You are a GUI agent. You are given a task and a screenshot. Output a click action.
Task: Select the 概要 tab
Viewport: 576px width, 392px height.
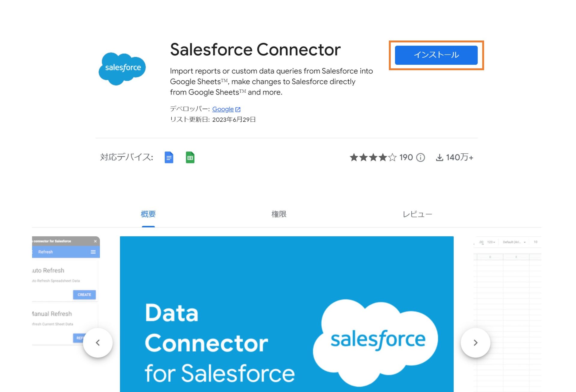click(148, 214)
